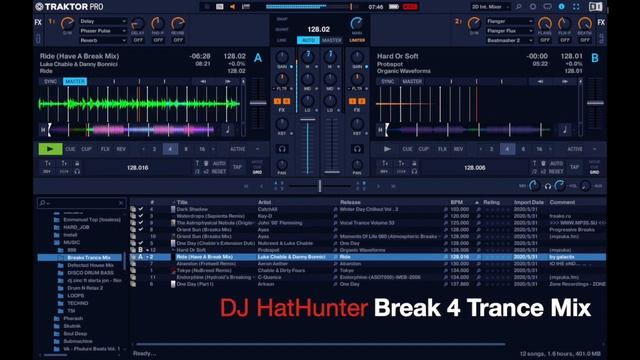Delete grid marker trash icon Deck A

[x=206, y=163]
